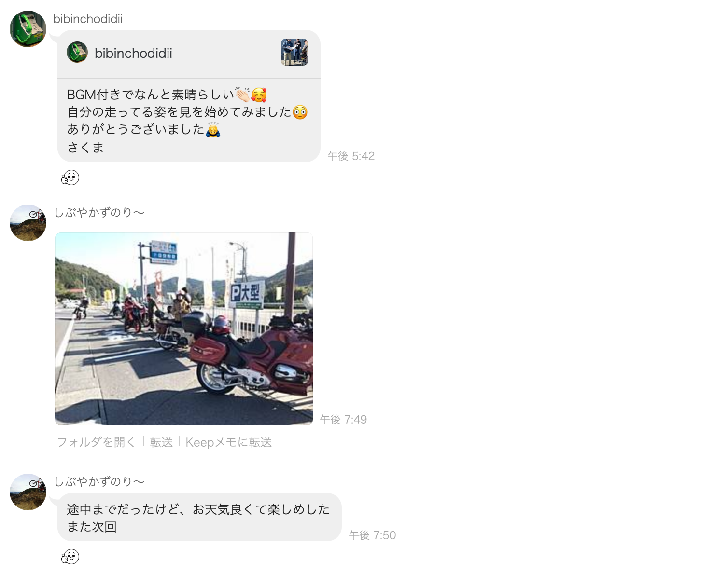Select the BGM付き message bubble text
728x574 pixels.
[189, 121]
